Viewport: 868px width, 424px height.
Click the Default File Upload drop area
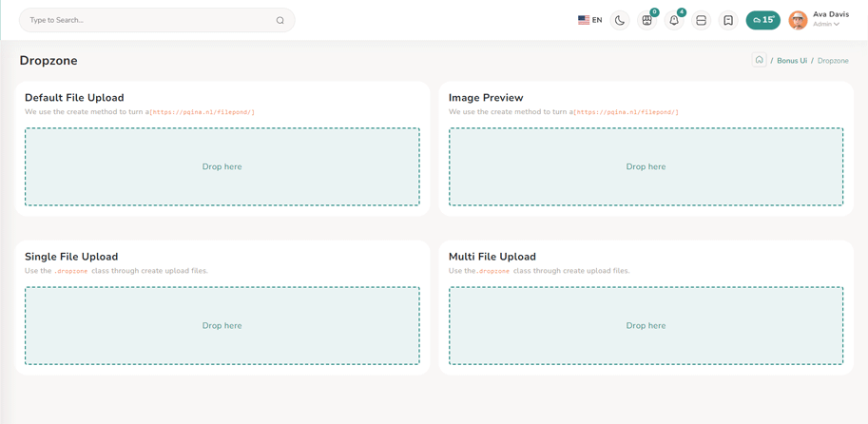pyautogui.click(x=222, y=166)
